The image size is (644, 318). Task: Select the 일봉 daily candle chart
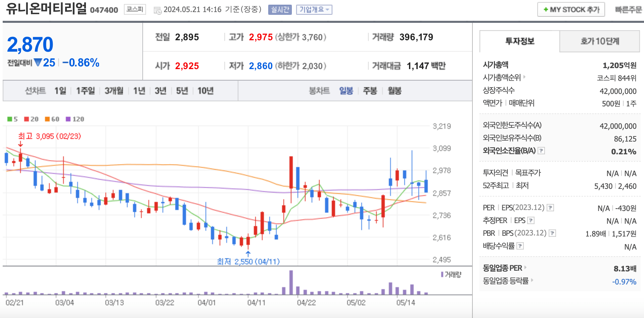click(346, 91)
